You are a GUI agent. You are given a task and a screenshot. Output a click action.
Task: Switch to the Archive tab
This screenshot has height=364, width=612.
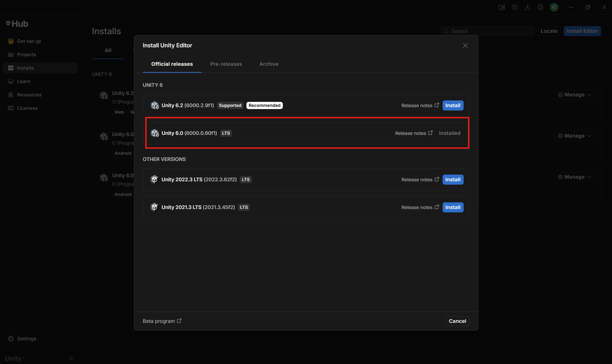tap(269, 64)
